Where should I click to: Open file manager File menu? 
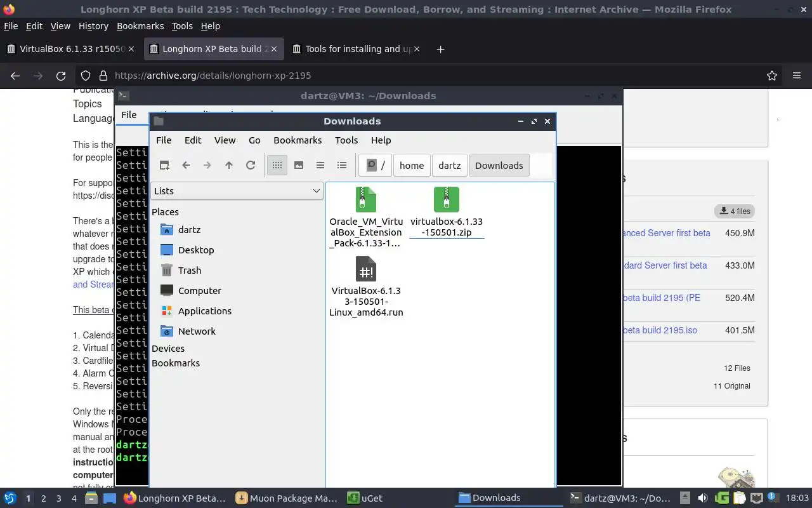pos(164,140)
